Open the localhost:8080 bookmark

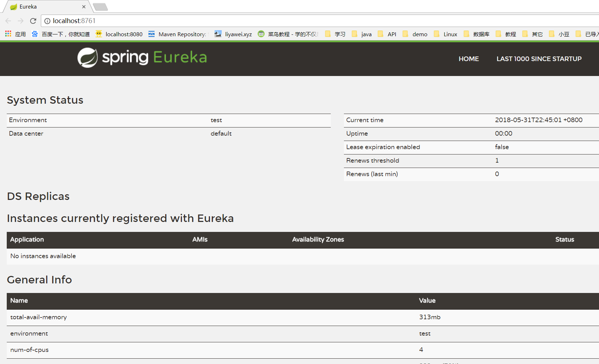(x=119, y=34)
